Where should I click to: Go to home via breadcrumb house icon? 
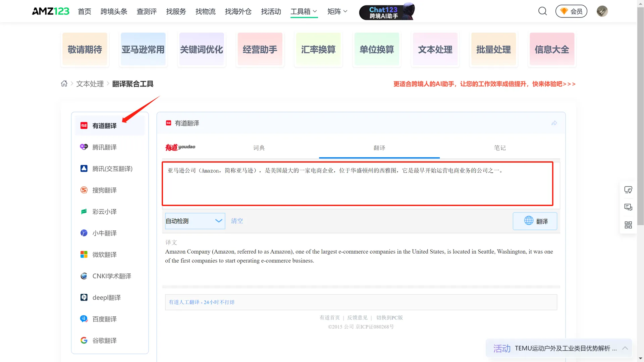(64, 84)
